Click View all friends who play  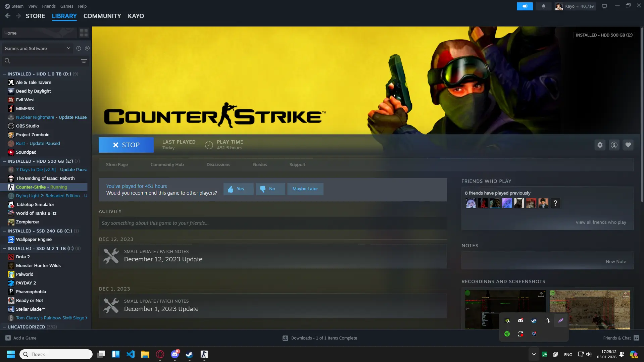click(x=601, y=222)
